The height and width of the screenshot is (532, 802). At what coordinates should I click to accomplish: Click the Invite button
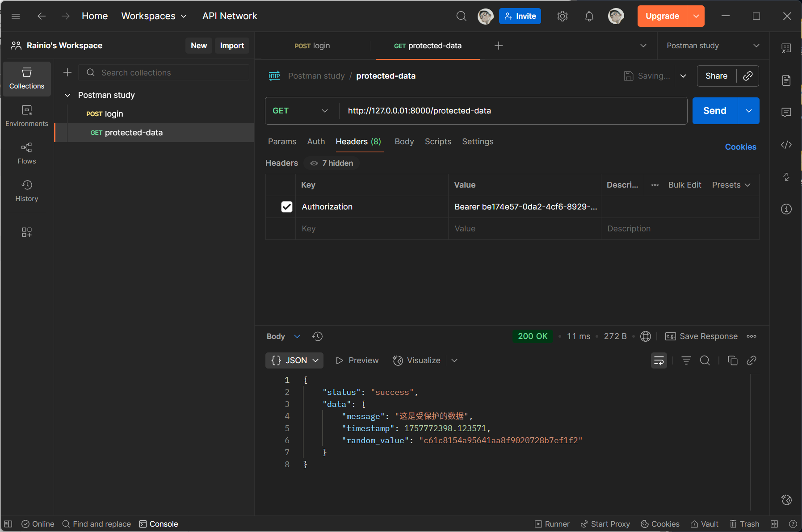(x=520, y=16)
